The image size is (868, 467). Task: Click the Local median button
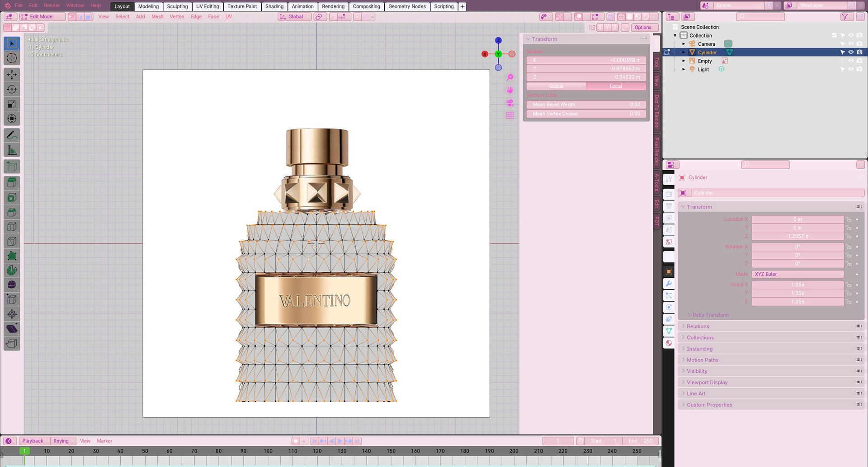pos(616,86)
